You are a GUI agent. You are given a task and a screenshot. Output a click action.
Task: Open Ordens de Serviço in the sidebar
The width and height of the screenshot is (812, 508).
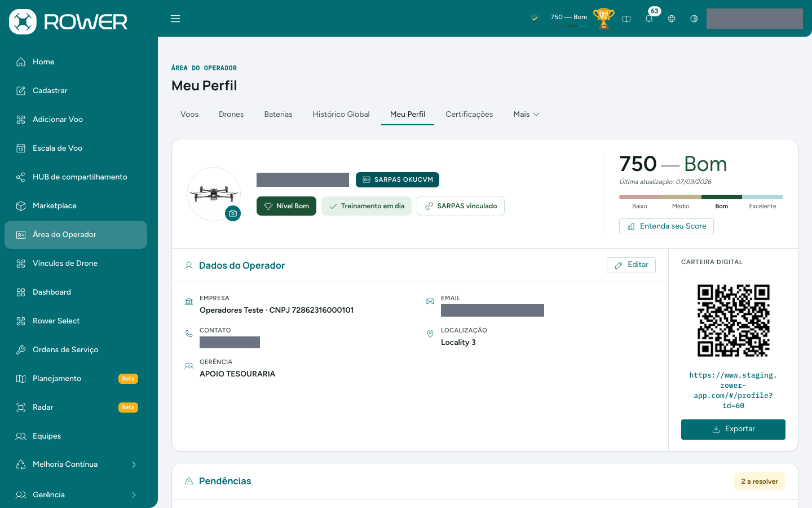coord(76,350)
